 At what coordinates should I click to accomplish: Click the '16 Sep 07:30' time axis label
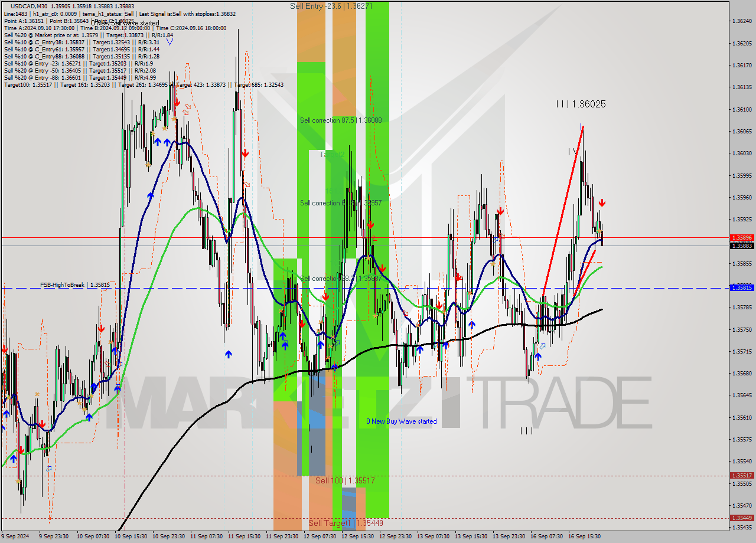(x=546, y=537)
